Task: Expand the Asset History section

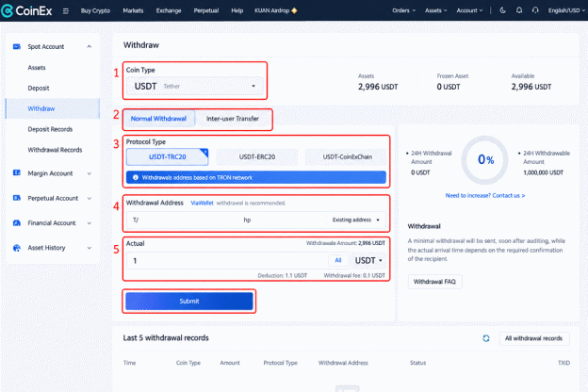Action: pyautogui.click(x=90, y=248)
